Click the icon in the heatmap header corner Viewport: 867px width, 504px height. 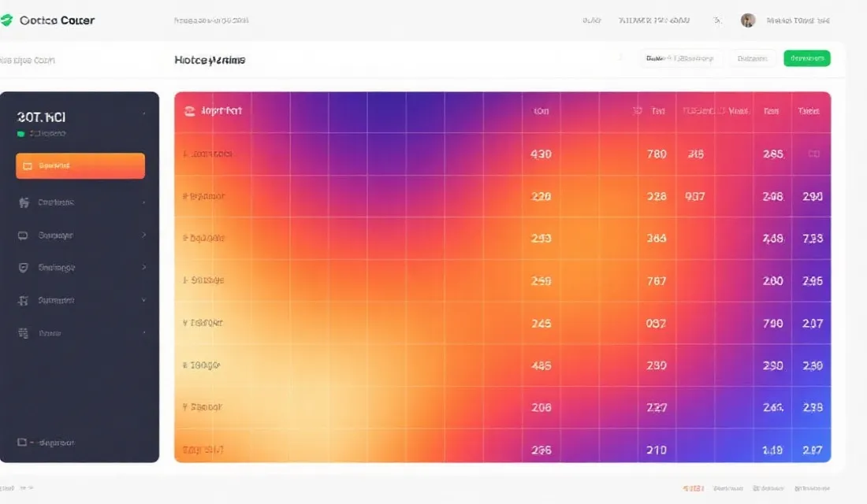[189, 111]
